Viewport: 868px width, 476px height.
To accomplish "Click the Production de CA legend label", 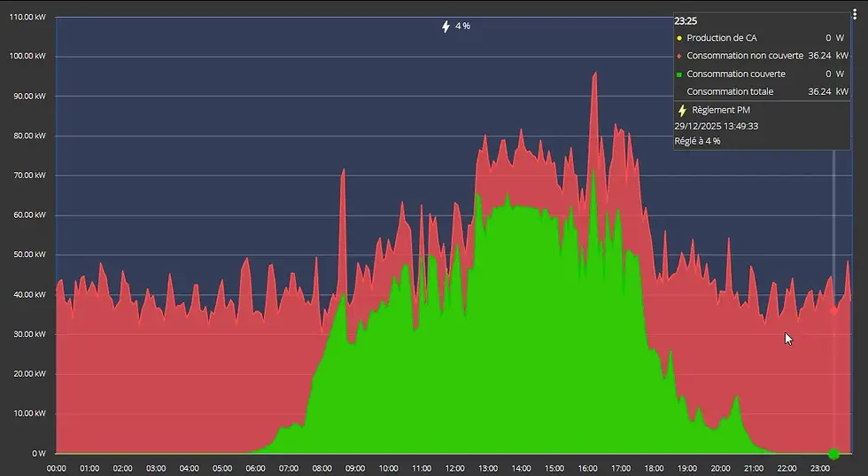I will tap(721, 38).
